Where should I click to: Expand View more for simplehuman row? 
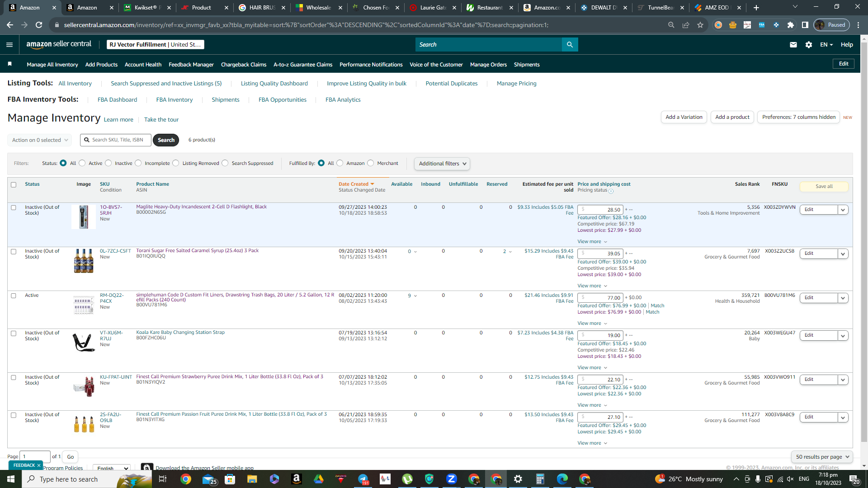pos(592,323)
